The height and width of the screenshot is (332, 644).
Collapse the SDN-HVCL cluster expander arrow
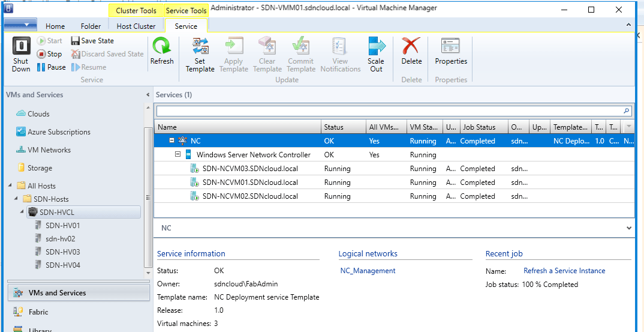(x=22, y=212)
